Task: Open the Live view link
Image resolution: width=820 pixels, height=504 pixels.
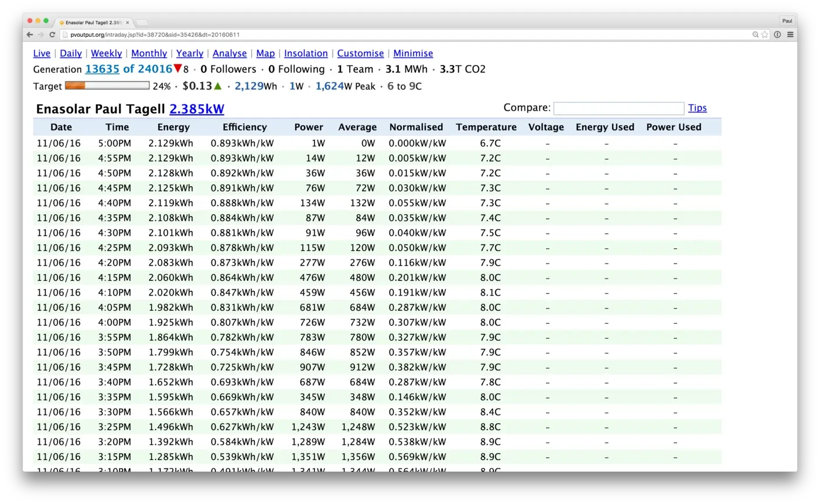Action: (x=42, y=53)
